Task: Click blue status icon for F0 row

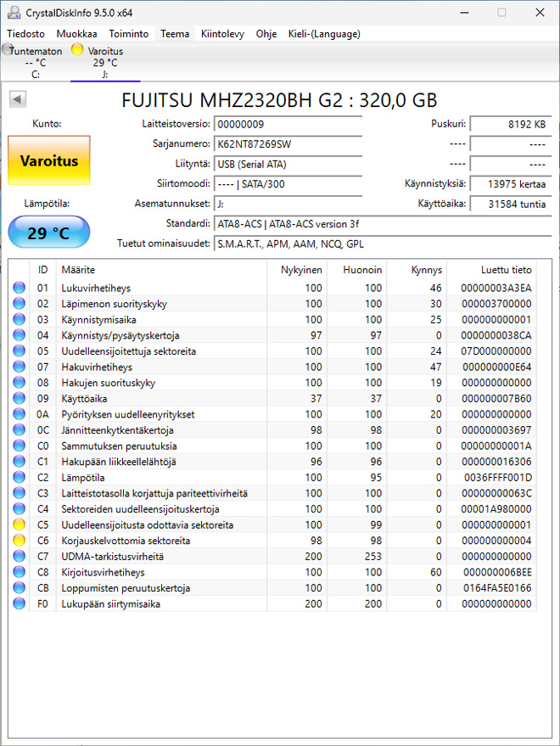Action: click(x=19, y=603)
